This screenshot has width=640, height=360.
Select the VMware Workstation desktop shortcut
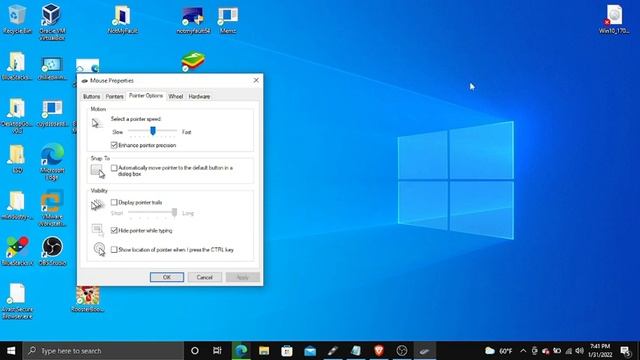(x=52, y=209)
